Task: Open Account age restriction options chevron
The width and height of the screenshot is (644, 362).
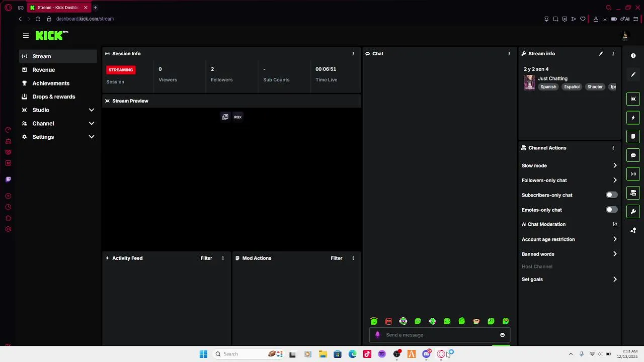Action: (615, 239)
